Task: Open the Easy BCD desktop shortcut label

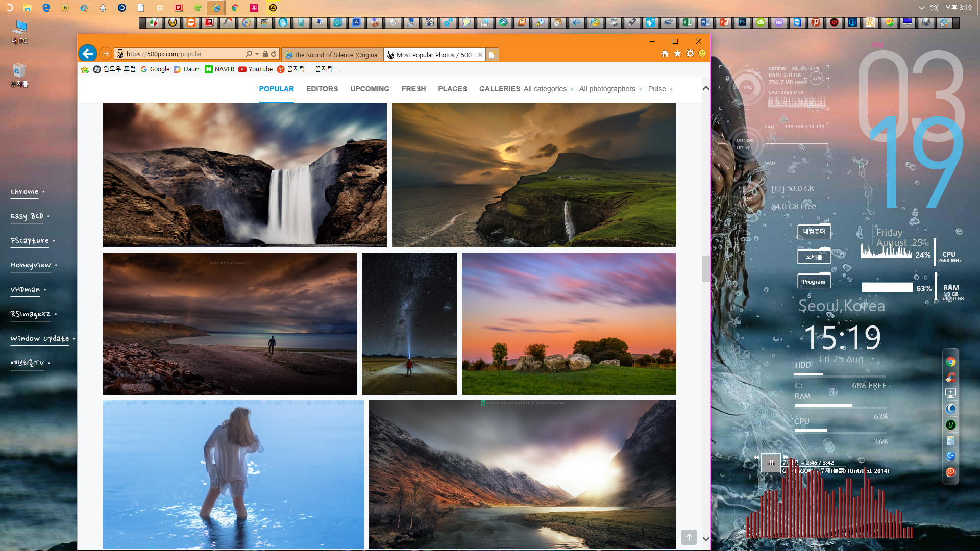Action: coord(27,216)
